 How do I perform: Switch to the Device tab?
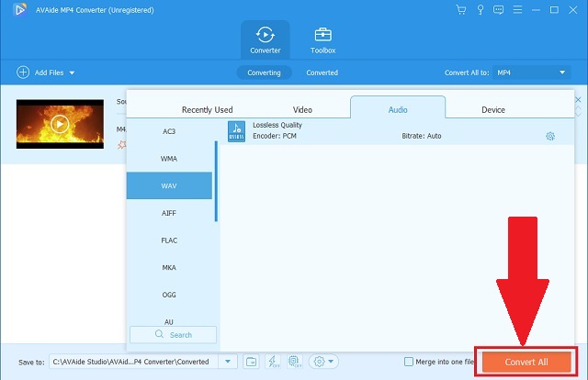click(x=493, y=110)
